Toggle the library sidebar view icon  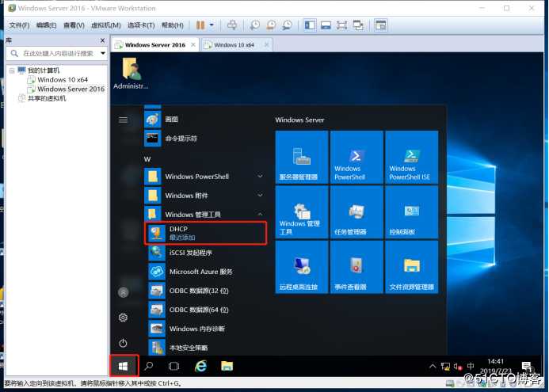click(x=310, y=25)
